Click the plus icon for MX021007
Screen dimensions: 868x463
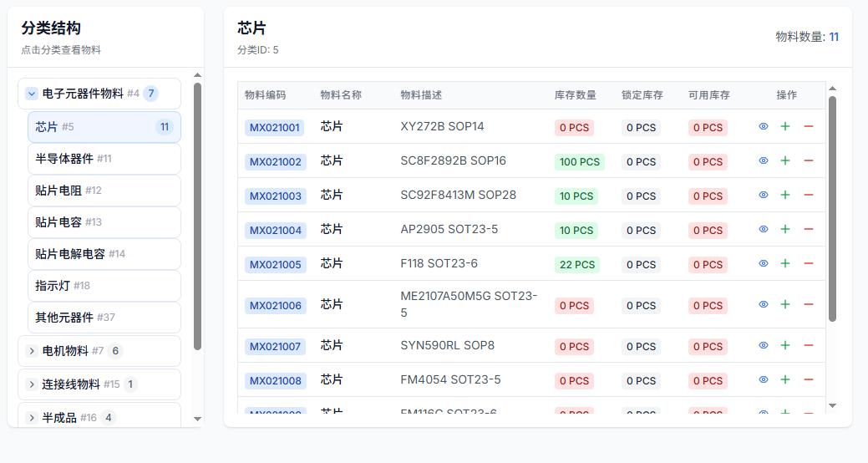pos(785,345)
